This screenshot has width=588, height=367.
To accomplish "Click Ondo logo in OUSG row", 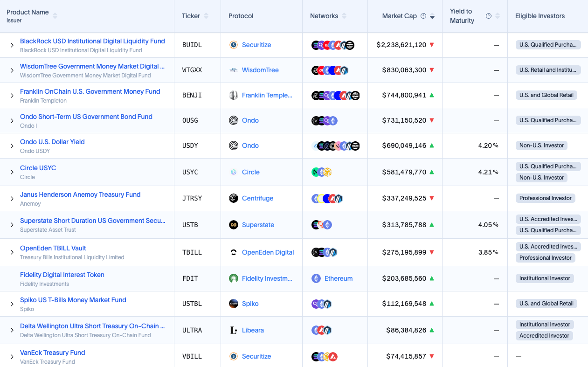I will (x=234, y=120).
